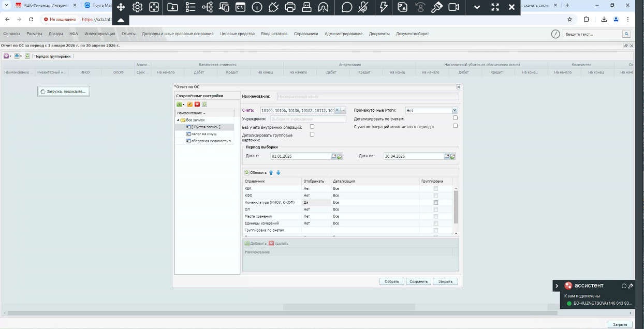Screen dimensions: 644x329
Task: Open the add saved setting dropdown arrow
Action: 183,104
